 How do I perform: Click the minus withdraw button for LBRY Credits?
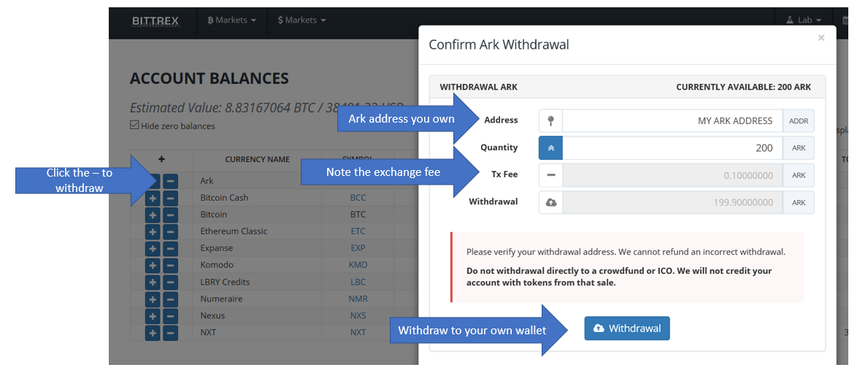point(171,282)
